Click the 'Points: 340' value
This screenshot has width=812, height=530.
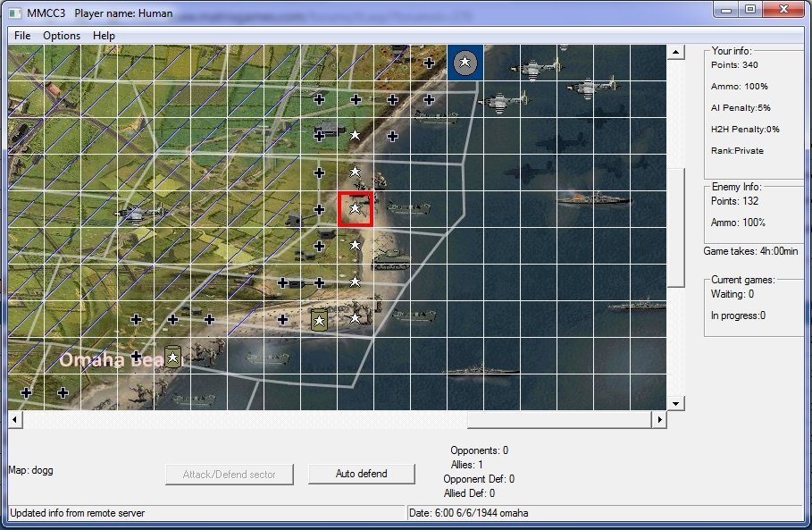(x=733, y=64)
